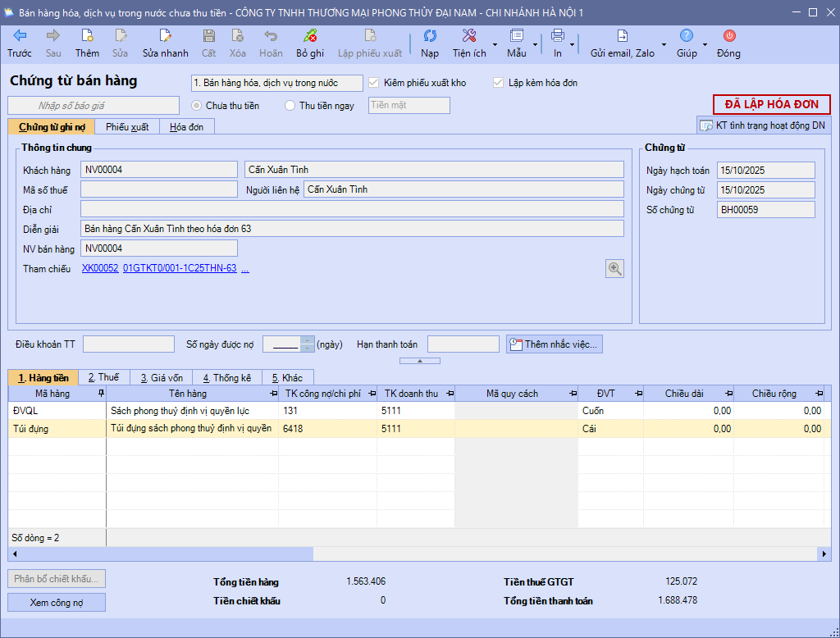Click the grid's horizontal scrollbar right arrow
The height and width of the screenshot is (638, 840).
click(824, 554)
